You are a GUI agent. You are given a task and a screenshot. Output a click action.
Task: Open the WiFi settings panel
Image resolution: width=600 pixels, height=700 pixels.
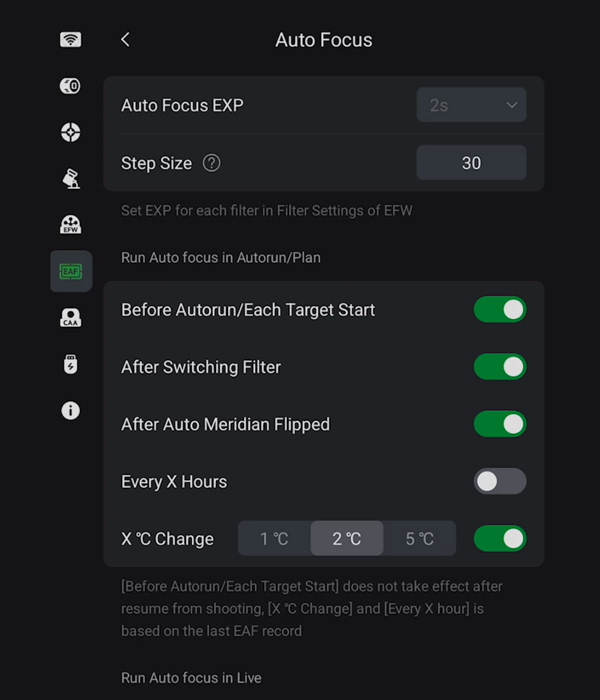[x=70, y=39]
